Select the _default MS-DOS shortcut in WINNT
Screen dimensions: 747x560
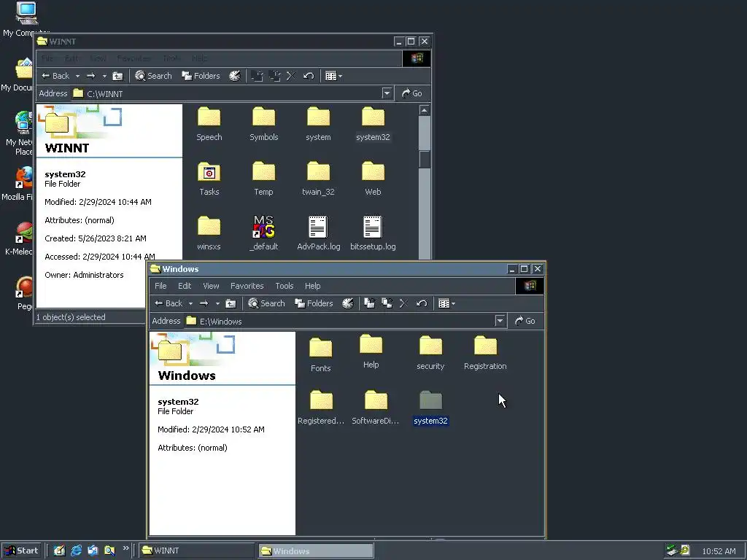click(x=263, y=233)
